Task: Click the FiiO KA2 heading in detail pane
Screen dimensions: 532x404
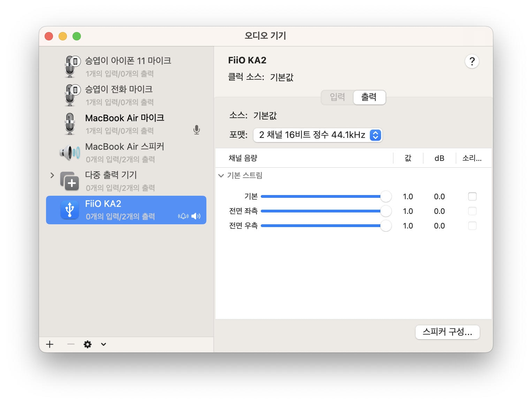Action: pos(247,60)
